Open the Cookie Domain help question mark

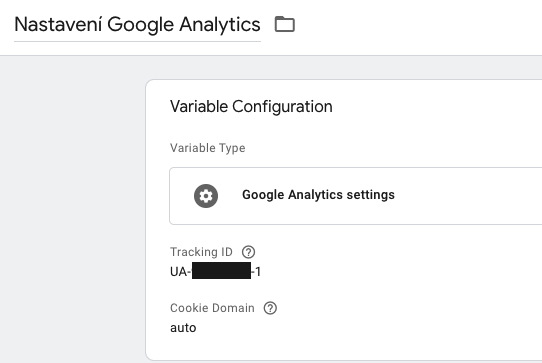pos(270,308)
